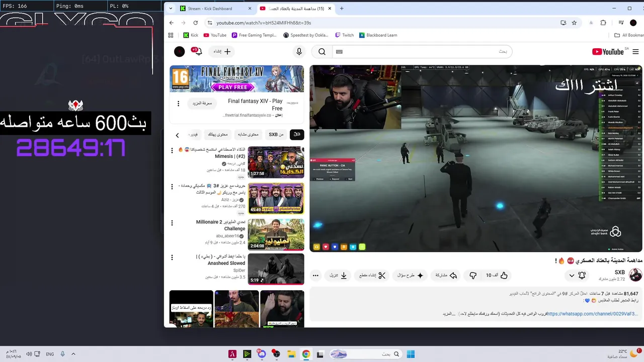Screen dimensions: 644x362
Task: Select the محتوى يهمّك filter chip
Action: [218, 135]
